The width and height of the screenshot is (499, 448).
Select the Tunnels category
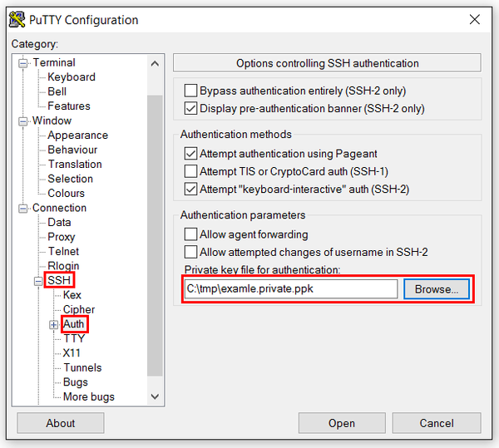click(82, 367)
